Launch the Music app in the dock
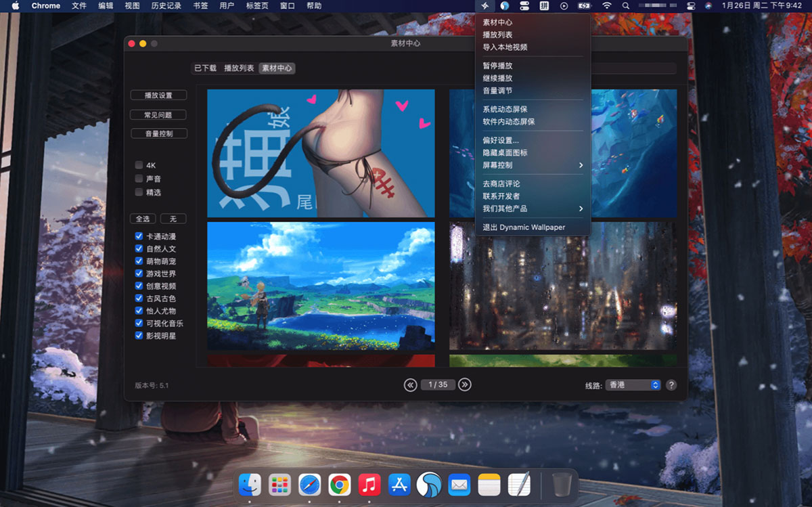812x507 pixels. click(369, 485)
